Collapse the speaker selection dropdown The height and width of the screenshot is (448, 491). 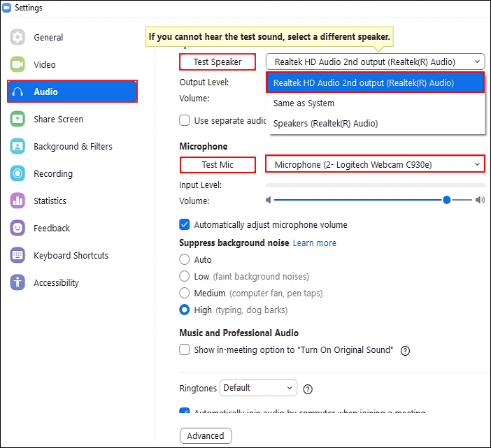pyautogui.click(x=375, y=62)
